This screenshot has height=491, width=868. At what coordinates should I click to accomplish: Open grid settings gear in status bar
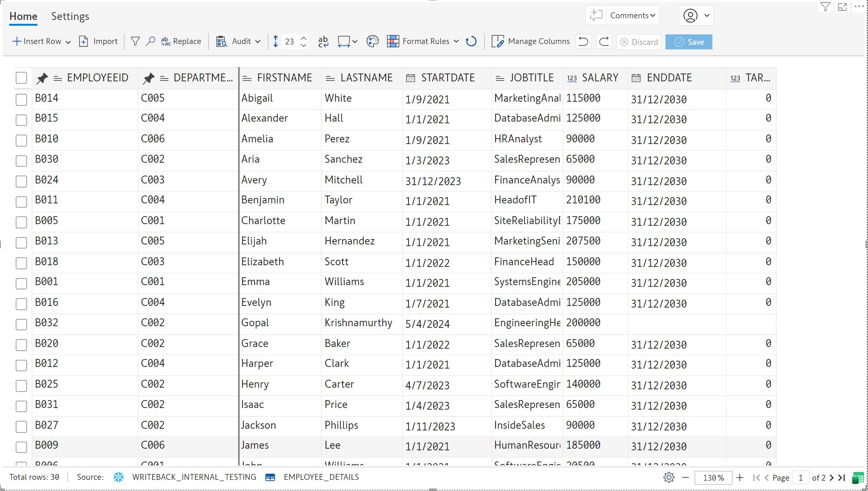click(669, 478)
